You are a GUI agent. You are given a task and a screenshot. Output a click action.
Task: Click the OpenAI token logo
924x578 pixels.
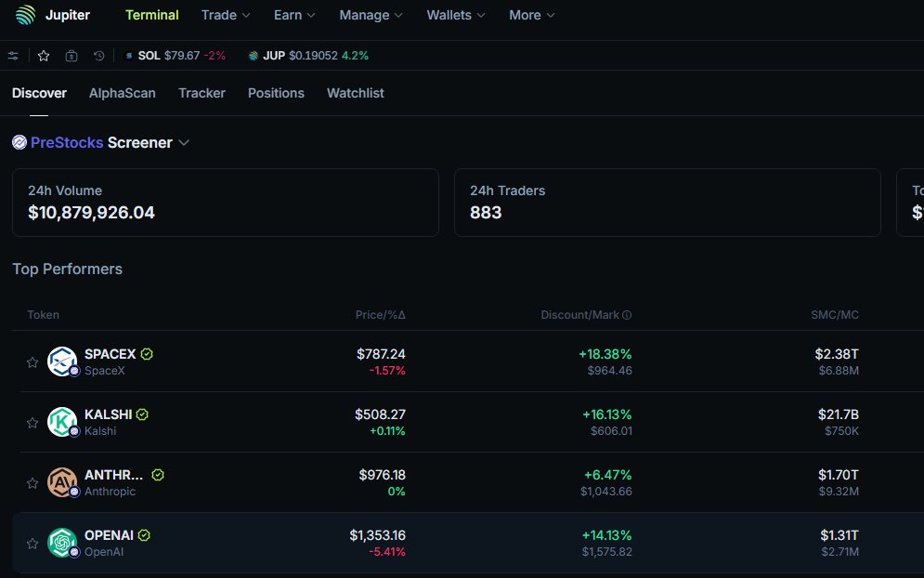coord(62,543)
